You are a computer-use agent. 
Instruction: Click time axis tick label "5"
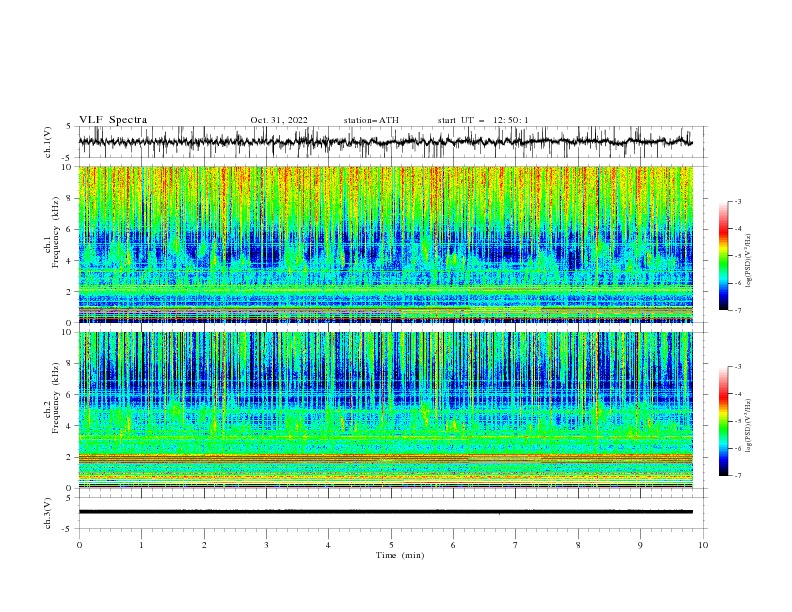391,545
